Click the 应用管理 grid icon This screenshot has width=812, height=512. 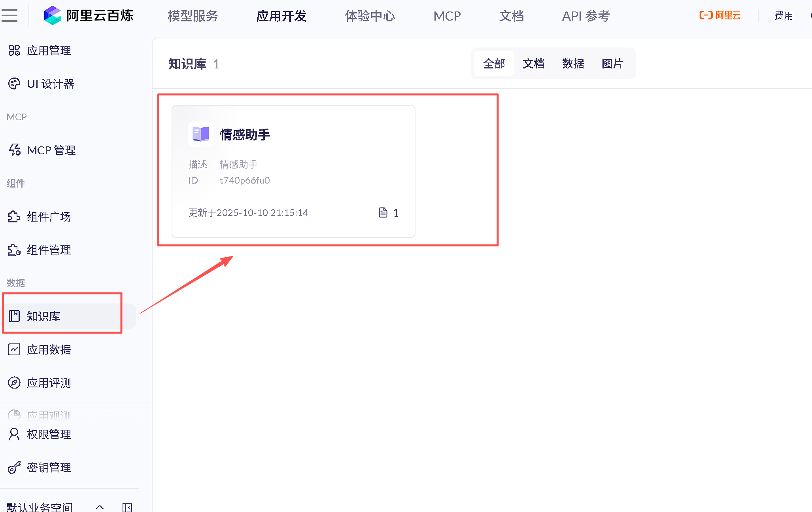[x=14, y=51]
